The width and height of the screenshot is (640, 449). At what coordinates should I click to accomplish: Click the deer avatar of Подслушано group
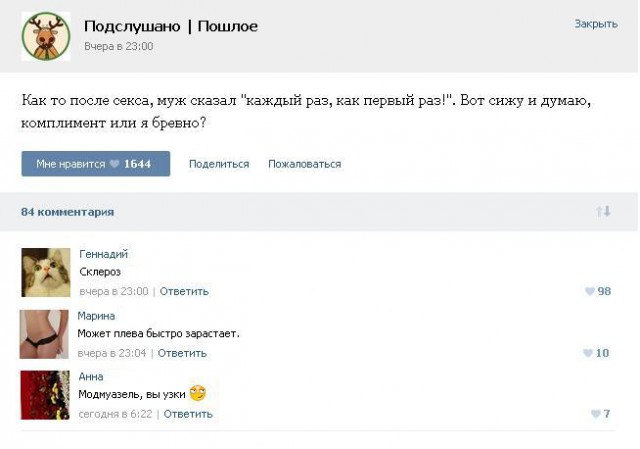[x=46, y=36]
